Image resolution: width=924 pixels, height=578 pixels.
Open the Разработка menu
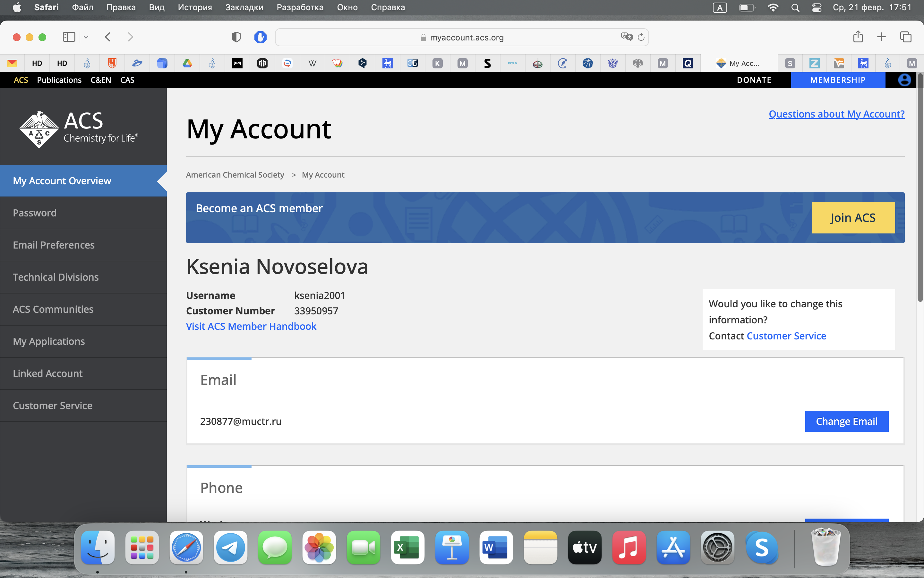point(300,7)
